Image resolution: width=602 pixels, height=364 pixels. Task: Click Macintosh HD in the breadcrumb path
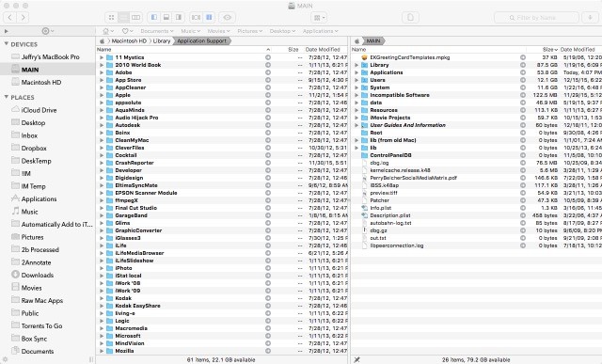point(129,41)
